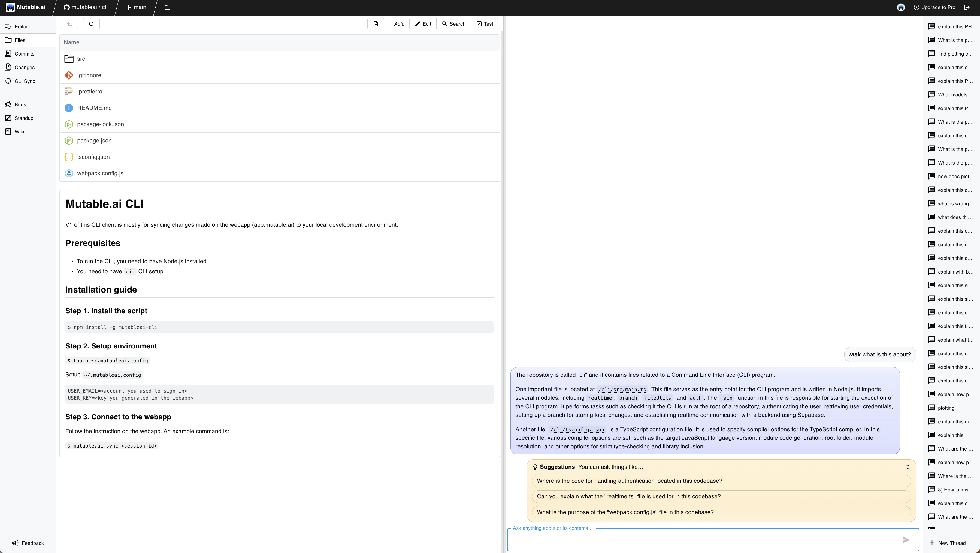Click the logout icon at top right
The height and width of the screenshot is (553, 980).
coord(967,7)
